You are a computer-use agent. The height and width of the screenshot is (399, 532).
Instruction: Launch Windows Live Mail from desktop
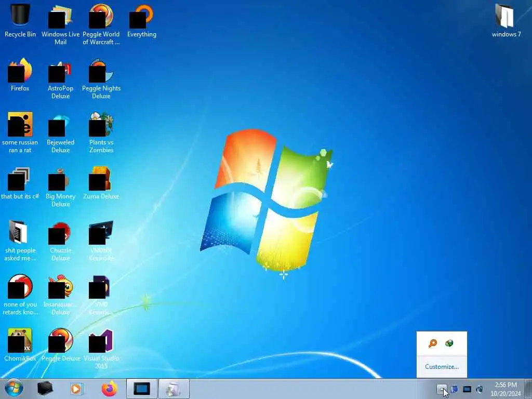coord(60,24)
